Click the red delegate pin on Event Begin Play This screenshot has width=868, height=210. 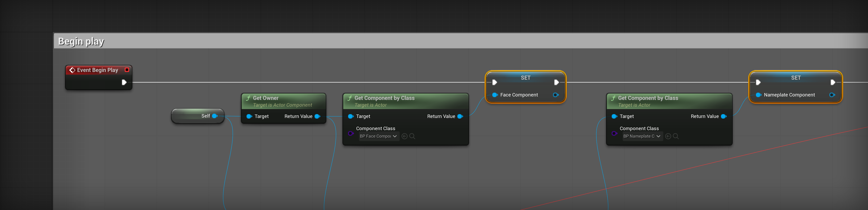[x=127, y=70]
